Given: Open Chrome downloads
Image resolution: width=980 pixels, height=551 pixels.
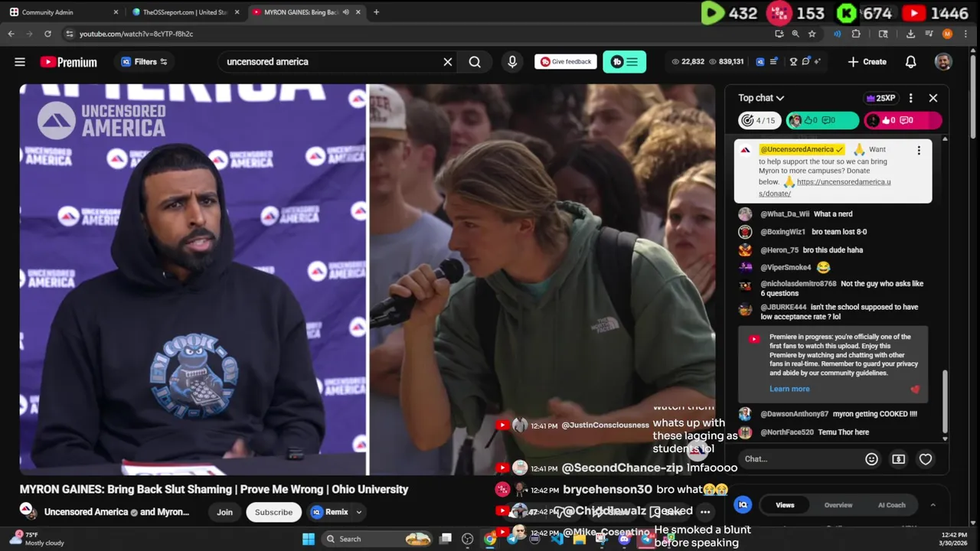Looking at the screenshot, I should click(910, 34).
